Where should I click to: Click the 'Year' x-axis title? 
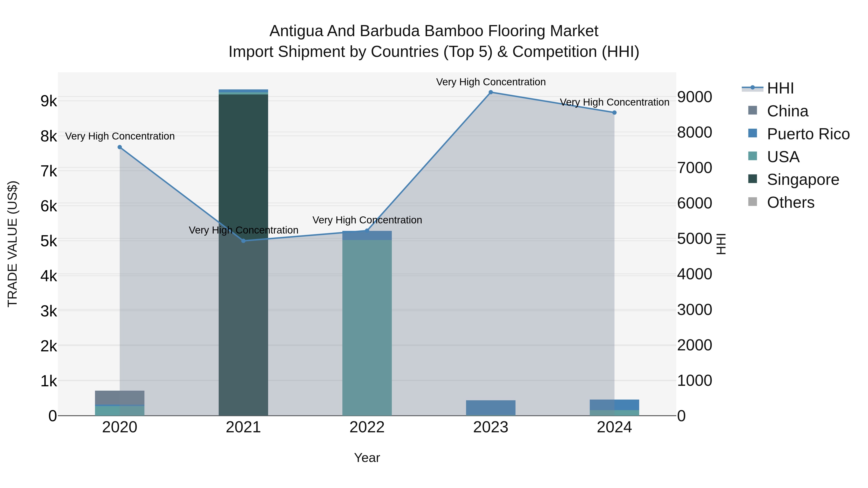(367, 458)
